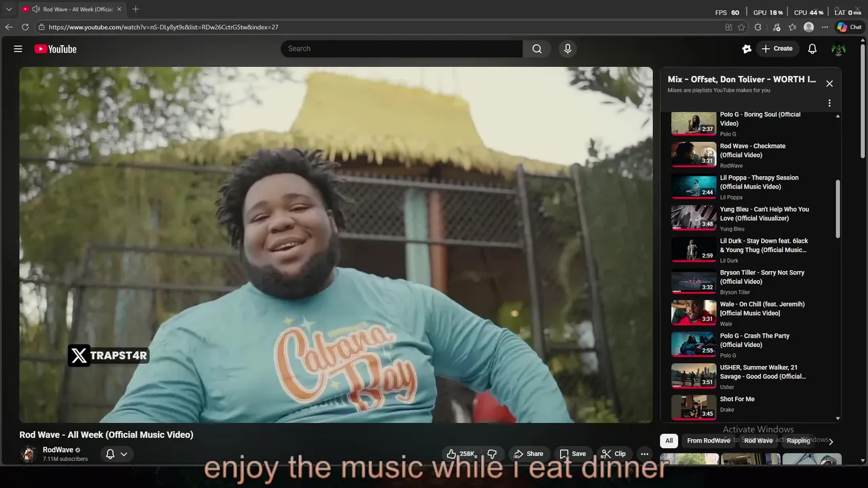The height and width of the screenshot is (488, 868).
Task: Select the From RodWave filter chip
Action: [x=708, y=441]
